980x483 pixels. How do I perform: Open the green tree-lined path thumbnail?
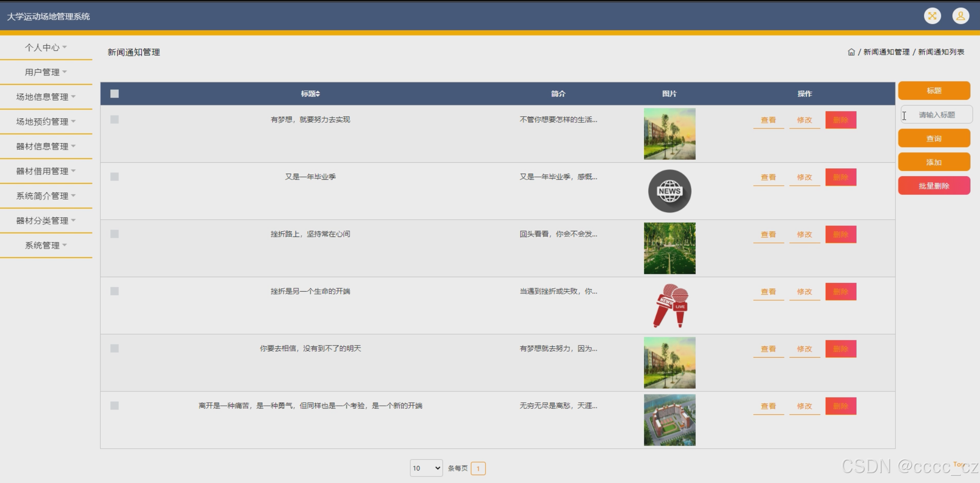[x=669, y=248]
